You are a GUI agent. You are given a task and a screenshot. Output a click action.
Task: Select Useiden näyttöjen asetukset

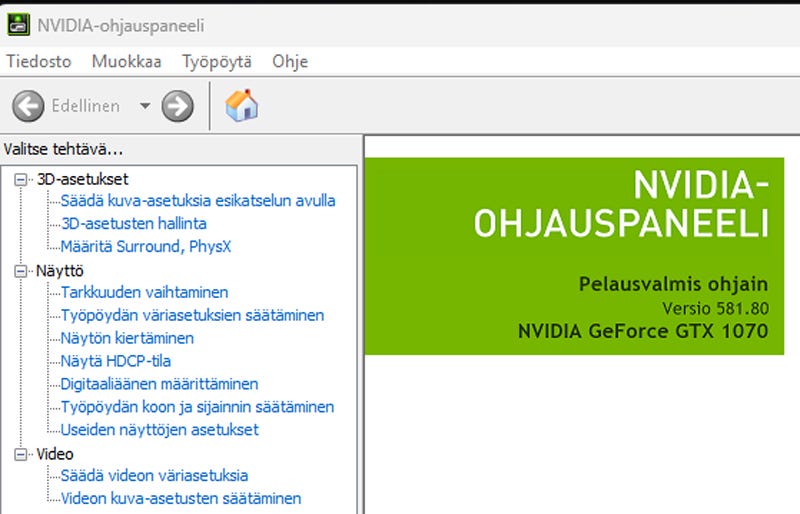[160, 430]
